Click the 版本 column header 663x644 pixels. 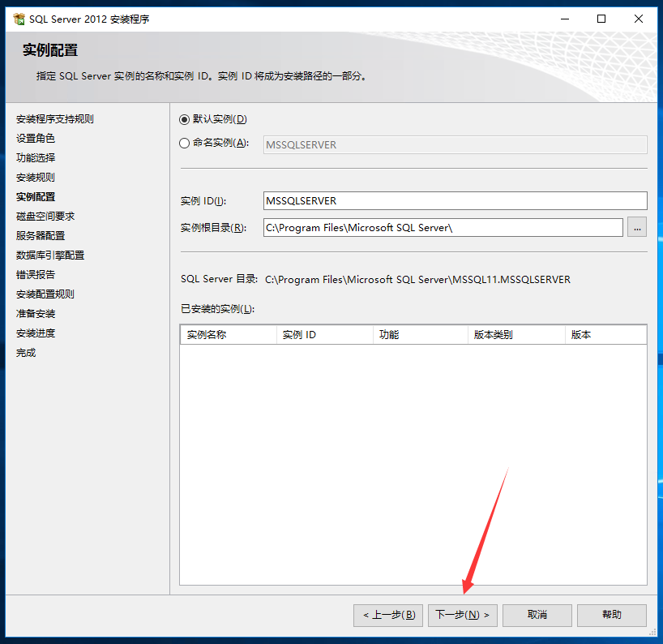pyautogui.click(x=605, y=335)
